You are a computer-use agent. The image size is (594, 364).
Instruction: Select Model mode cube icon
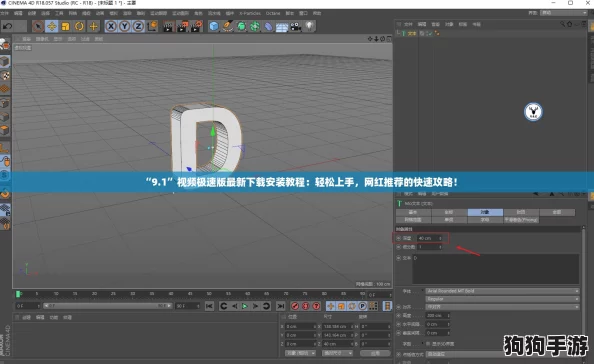(x=5, y=61)
